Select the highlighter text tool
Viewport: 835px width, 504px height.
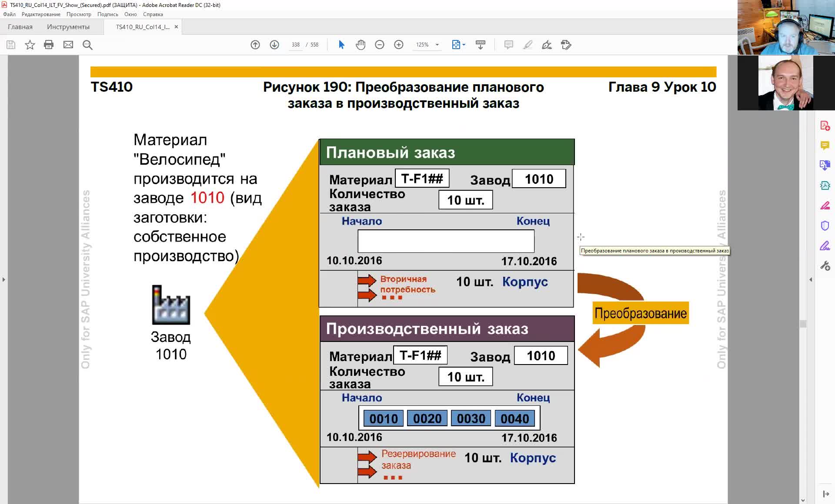pos(528,45)
